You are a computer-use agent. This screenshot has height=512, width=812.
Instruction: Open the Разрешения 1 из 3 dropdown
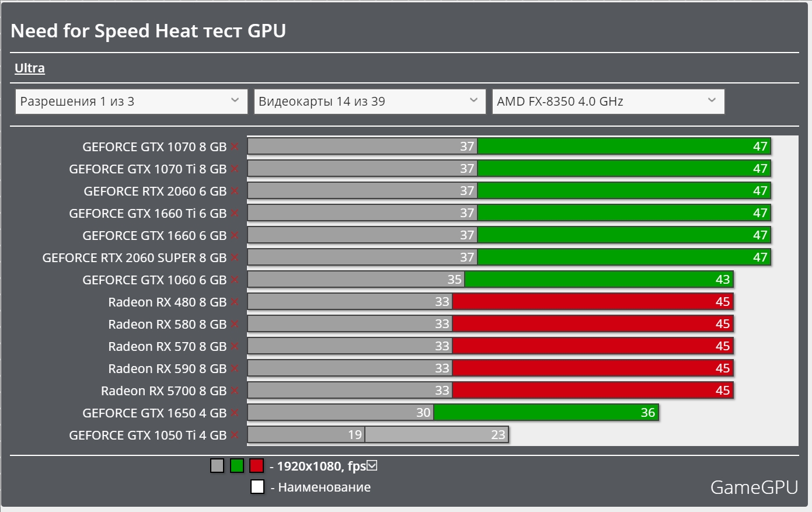tap(131, 102)
